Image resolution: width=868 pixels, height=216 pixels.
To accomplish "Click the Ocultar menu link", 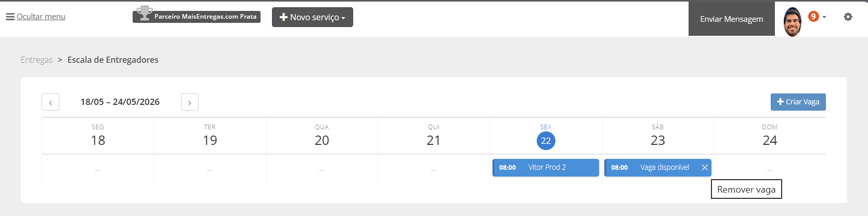I will pyautogui.click(x=41, y=17).
